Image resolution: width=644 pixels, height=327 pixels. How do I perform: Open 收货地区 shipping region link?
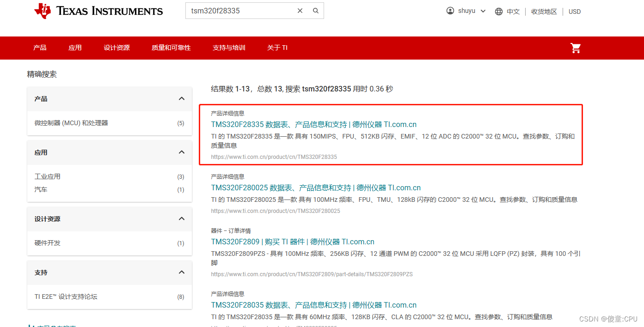pyautogui.click(x=544, y=12)
